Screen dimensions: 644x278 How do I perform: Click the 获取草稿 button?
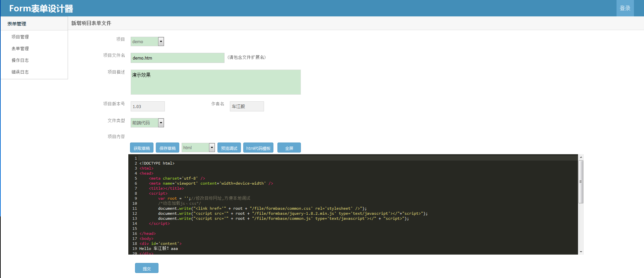[x=142, y=148]
